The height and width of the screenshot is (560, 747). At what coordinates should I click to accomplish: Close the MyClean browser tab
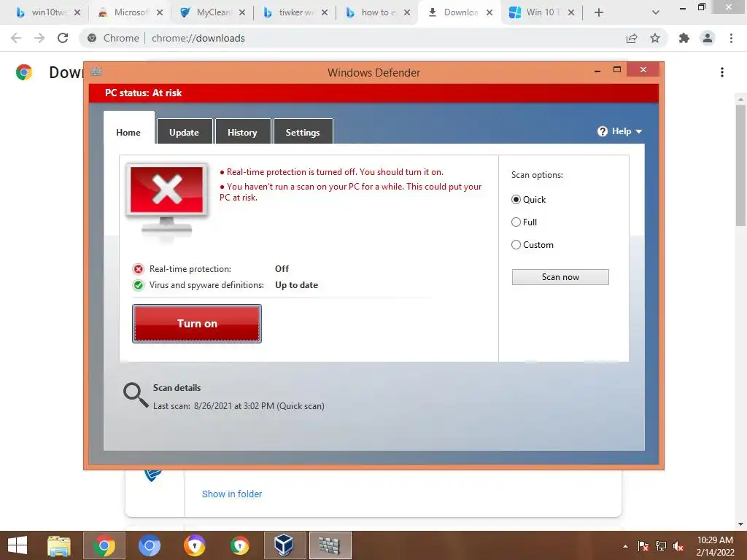coord(242,12)
